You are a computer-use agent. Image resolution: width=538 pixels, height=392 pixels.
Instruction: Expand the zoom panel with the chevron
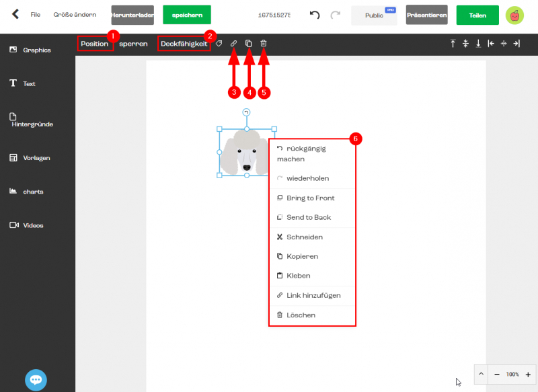[481, 374]
